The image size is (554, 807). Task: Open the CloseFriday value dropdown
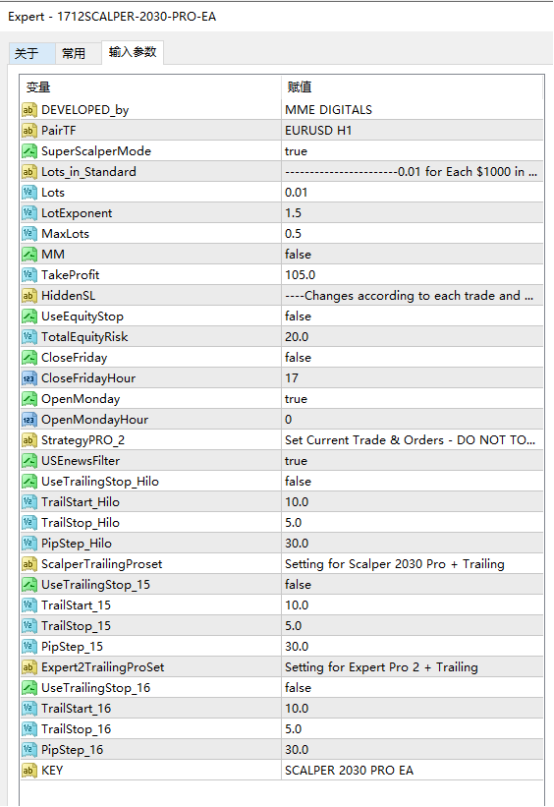pos(412,357)
